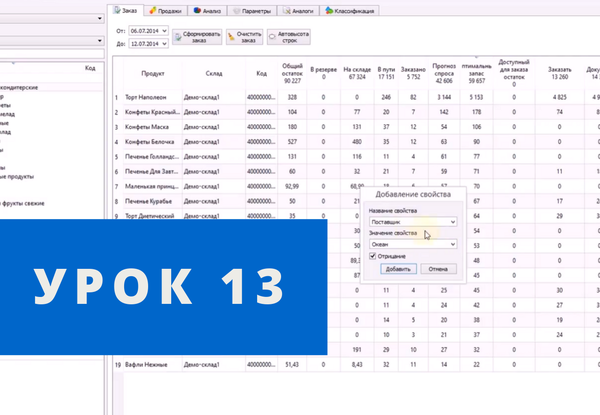This screenshot has height=415, width=600.
Task: Select the кондитерские tree item
Action: 19,88
